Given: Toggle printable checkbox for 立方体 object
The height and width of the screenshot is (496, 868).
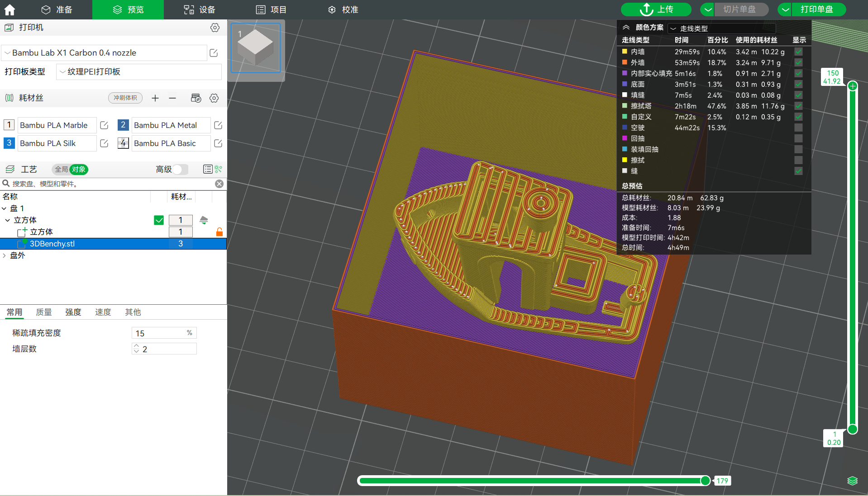Looking at the screenshot, I should tap(159, 220).
